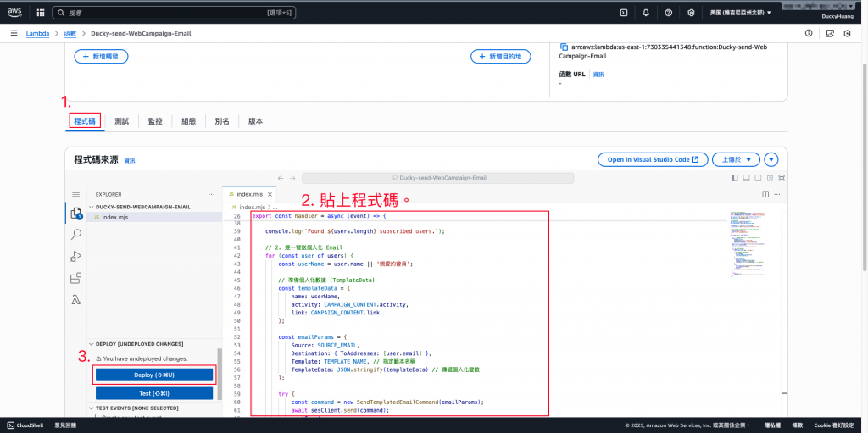
Task: Switch to the 測試 tab
Action: (x=122, y=121)
